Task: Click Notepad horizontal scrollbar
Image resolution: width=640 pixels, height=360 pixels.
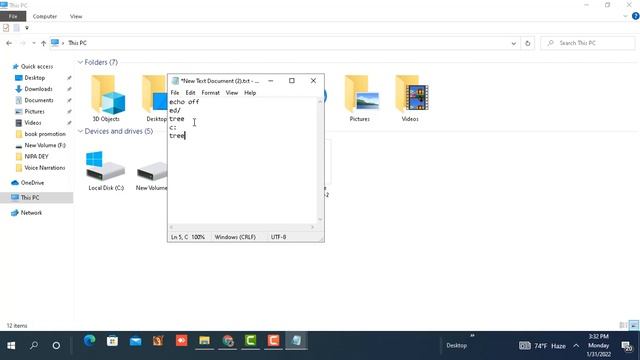Action: (242, 227)
